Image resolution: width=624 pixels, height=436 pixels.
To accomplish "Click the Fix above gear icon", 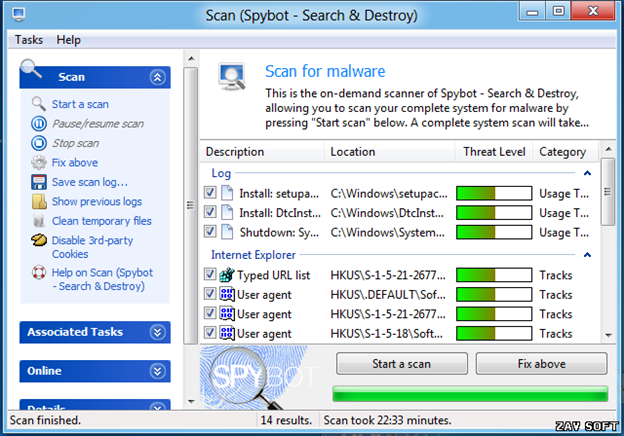I will [39, 162].
